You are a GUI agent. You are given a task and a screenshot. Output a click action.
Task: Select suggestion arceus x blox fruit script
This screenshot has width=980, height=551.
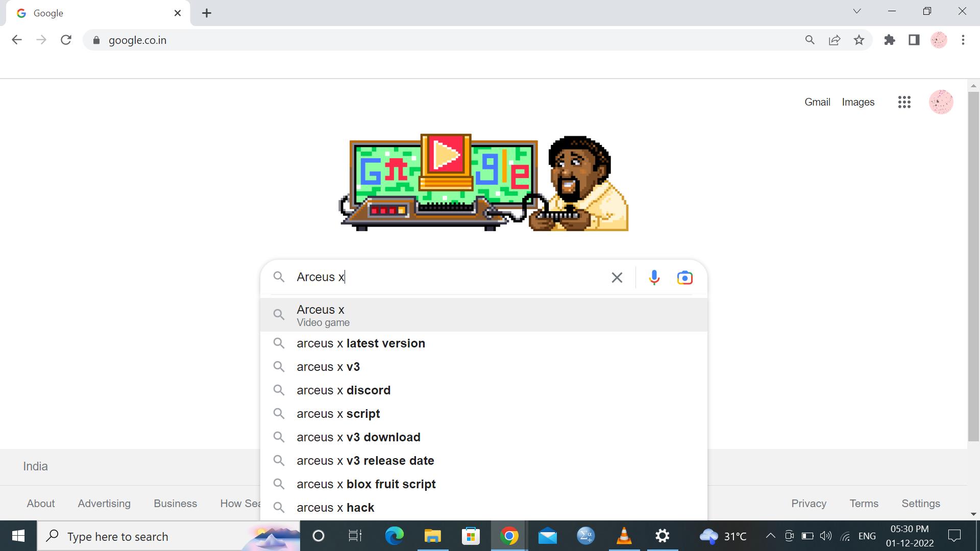click(x=484, y=484)
